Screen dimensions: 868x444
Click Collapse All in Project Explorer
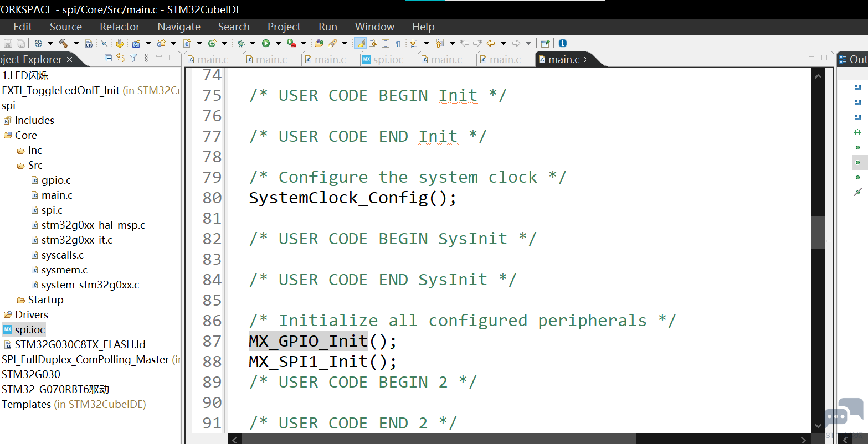click(x=109, y=58)
